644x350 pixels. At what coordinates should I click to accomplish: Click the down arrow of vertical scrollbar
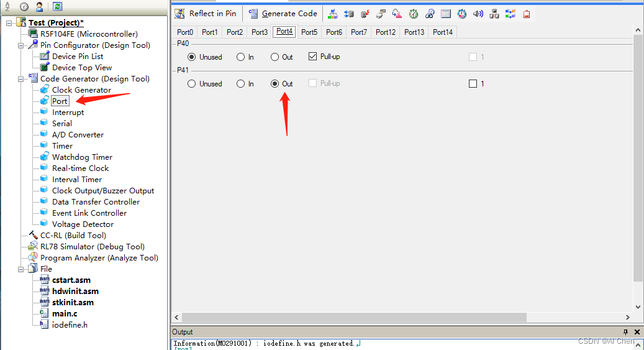[638, 307]
